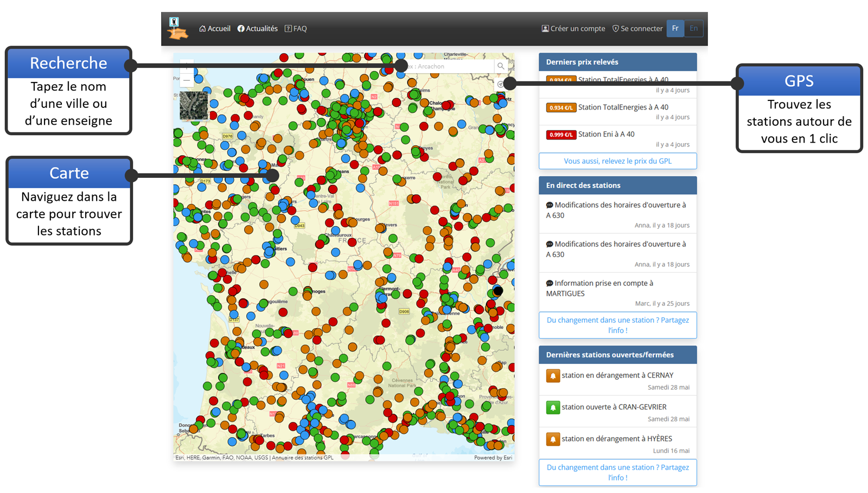Open the Actualités menu item

point(258,29)
